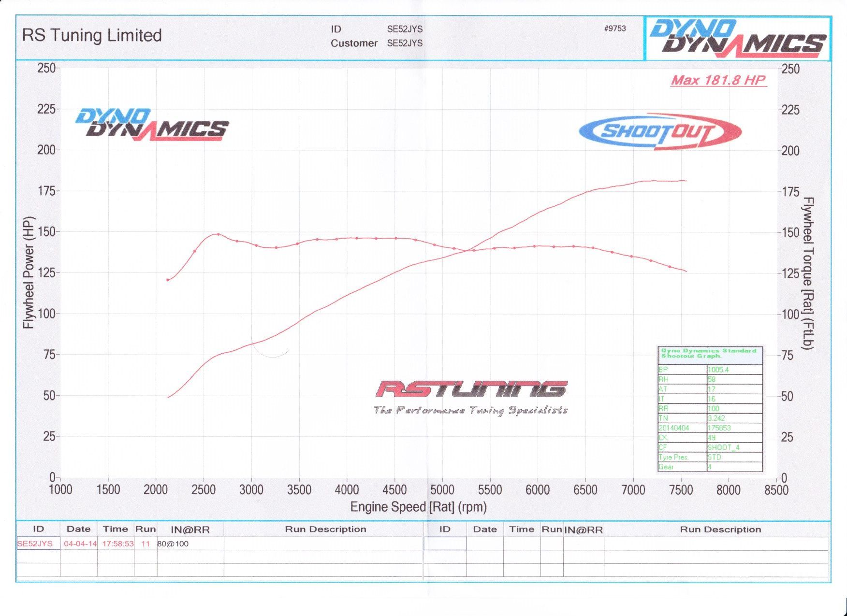Click the 80@100 IN@RR cell
Image resolution: width=847 pixels, height=616 pixels.
(173, 544)
